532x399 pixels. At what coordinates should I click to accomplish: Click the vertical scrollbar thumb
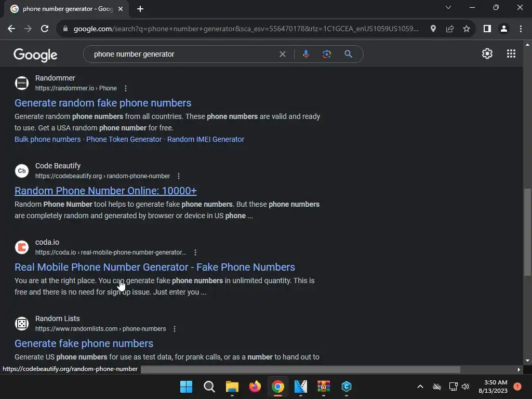(x=527, y=232)
